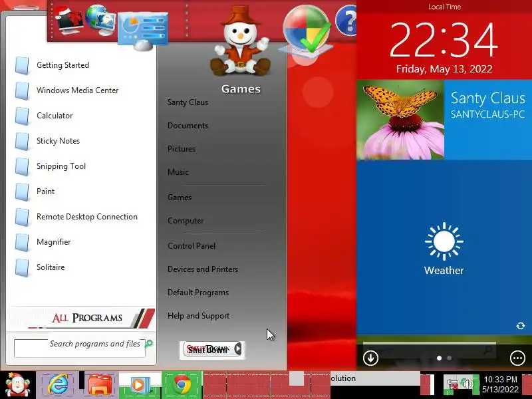Open Getting Started program icon

pos(22,65)
